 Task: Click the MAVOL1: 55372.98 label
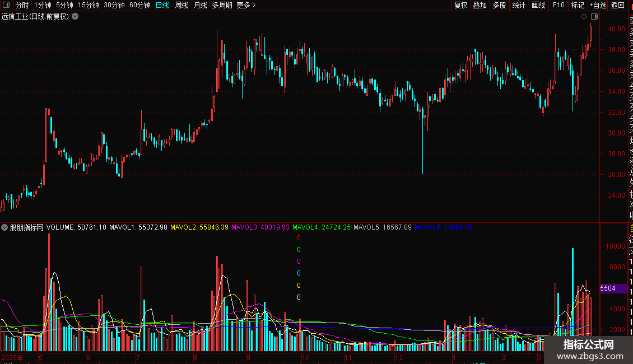point(138,227)
